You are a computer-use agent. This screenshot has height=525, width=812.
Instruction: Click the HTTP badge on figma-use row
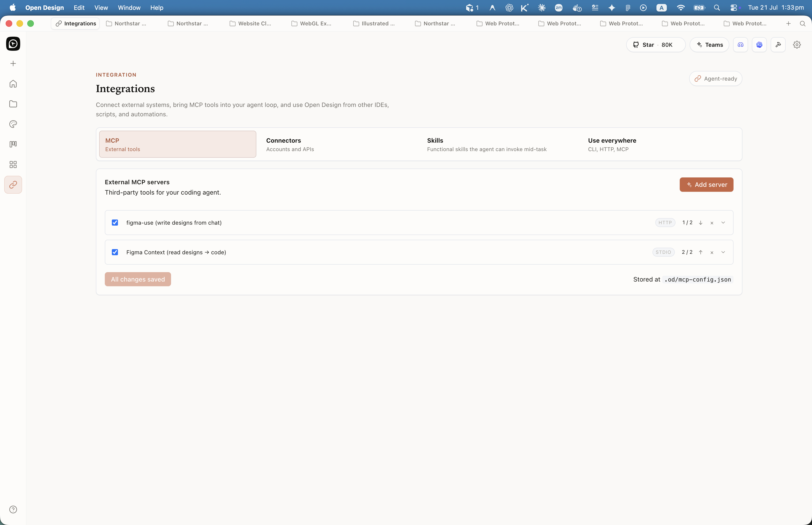(665, 223)
